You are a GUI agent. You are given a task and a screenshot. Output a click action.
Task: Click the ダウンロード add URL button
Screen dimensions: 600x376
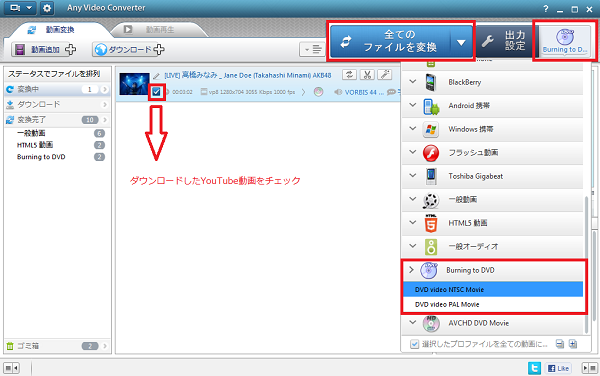129,49
